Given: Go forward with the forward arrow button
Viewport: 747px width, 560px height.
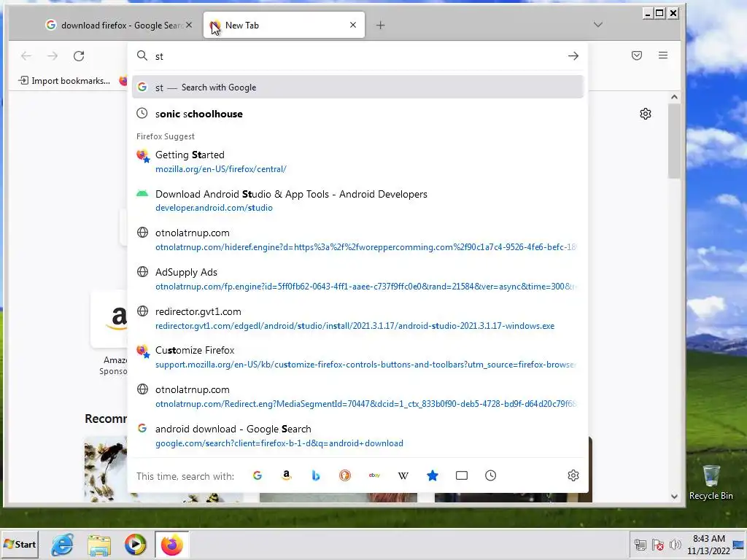Looking at the screenshot, I should point(53,56).
